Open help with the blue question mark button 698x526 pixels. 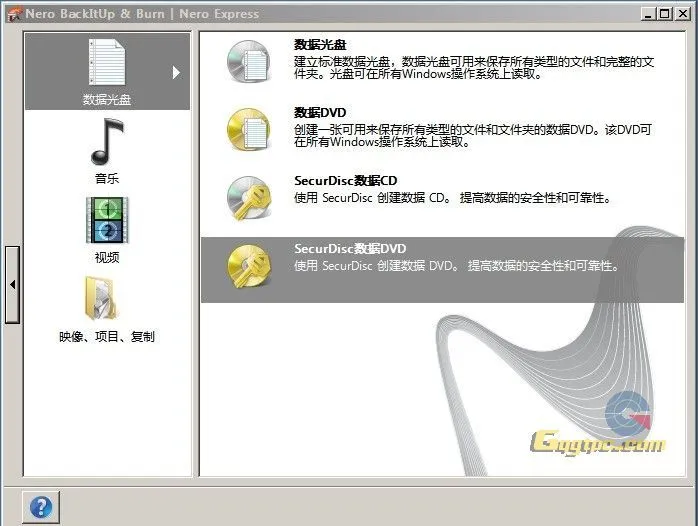tap(41, 506)
